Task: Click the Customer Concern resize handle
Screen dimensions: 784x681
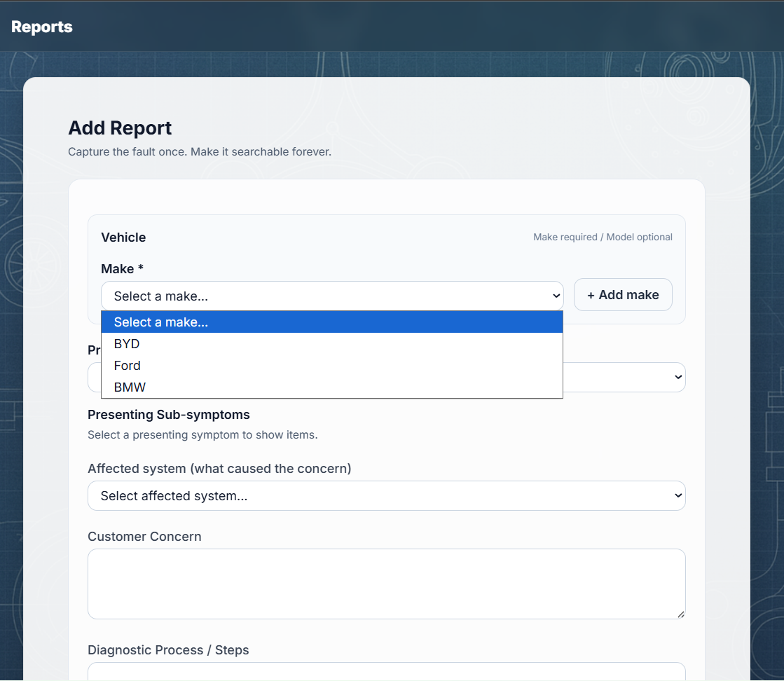Action: (681, 614)
